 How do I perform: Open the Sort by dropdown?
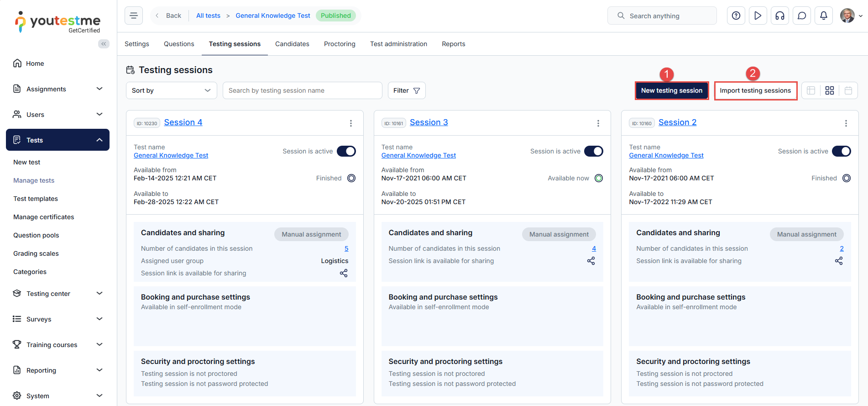point(171,90)
